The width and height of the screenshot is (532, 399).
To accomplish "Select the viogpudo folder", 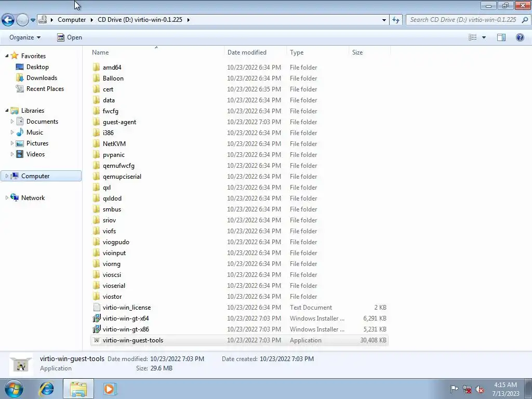I will 116,242.
